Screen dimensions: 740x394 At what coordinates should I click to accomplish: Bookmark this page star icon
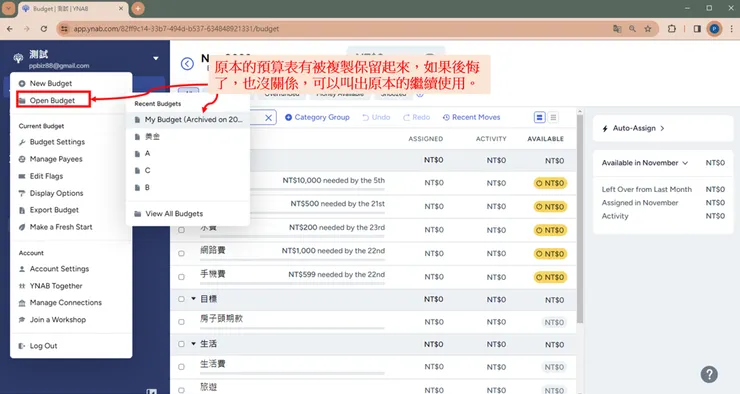click(x=648, y=29)
